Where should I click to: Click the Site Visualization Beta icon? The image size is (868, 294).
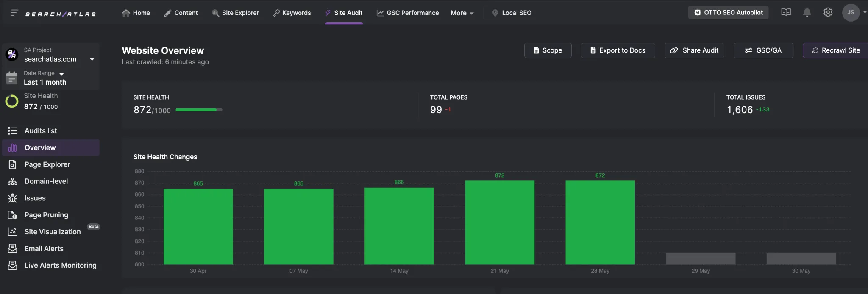click(12, 232)
